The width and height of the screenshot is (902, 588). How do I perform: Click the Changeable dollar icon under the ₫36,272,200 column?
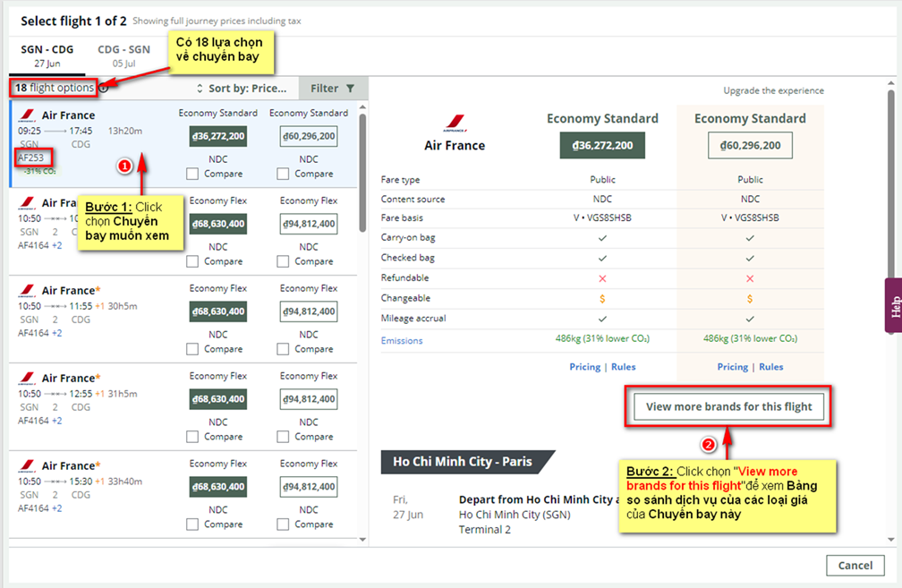click(x=602, y=299)
